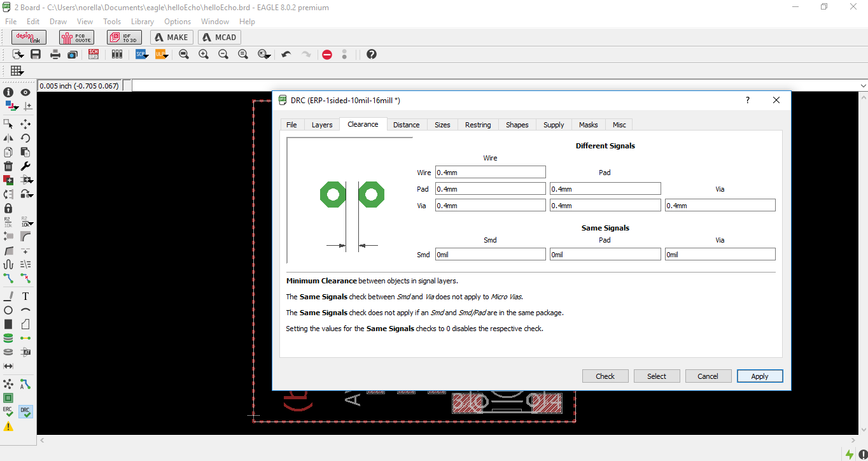Click the Undo arrow
The width and height of the screenshot is (868, 461).
286,54
